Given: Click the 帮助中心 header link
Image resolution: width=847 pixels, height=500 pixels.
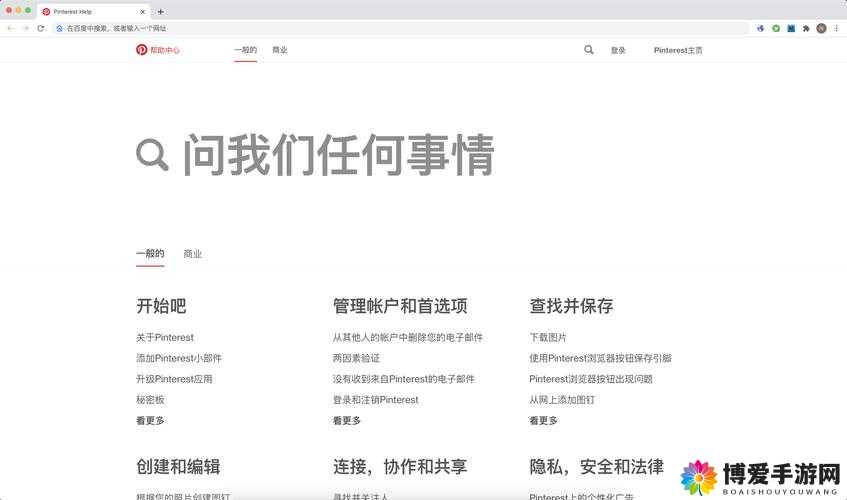Looking at the screenshot, I should point(165,50).
